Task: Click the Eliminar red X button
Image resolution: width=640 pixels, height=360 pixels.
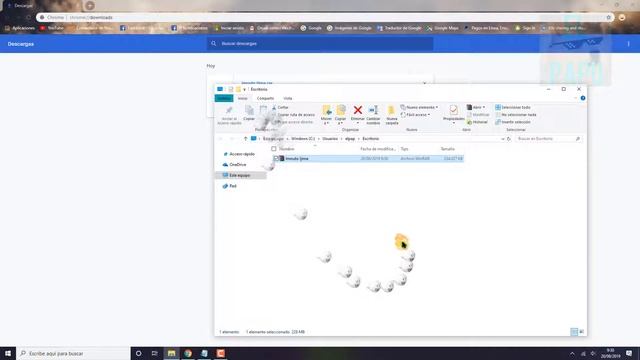Action: click(358, 110)
